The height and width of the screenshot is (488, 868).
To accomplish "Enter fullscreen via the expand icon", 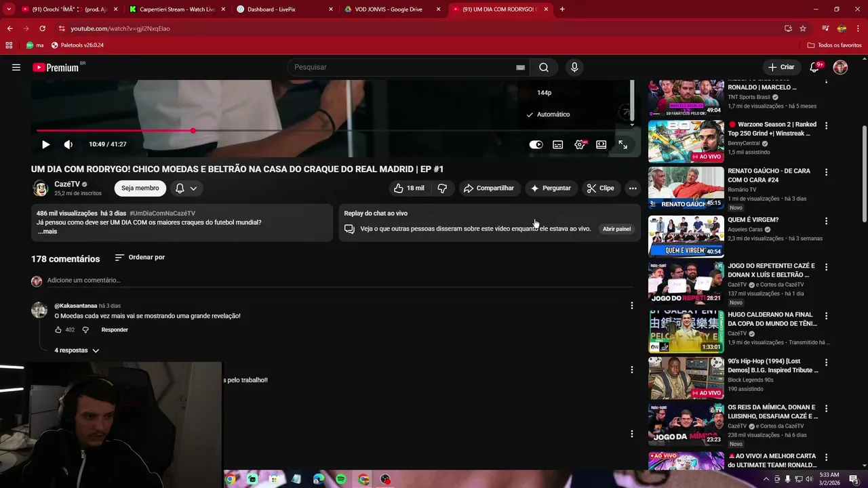I will click(x=623, y=144).
